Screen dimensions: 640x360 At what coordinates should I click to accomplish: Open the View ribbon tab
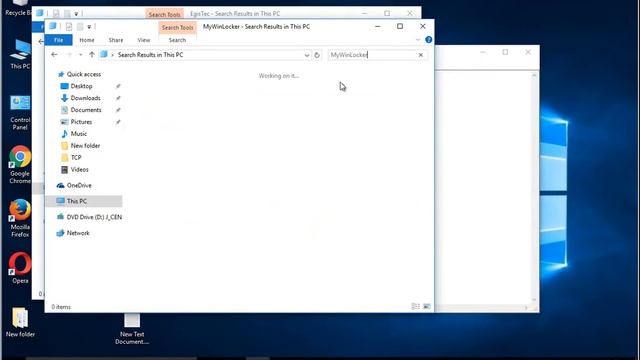click(x=144, y=40)
